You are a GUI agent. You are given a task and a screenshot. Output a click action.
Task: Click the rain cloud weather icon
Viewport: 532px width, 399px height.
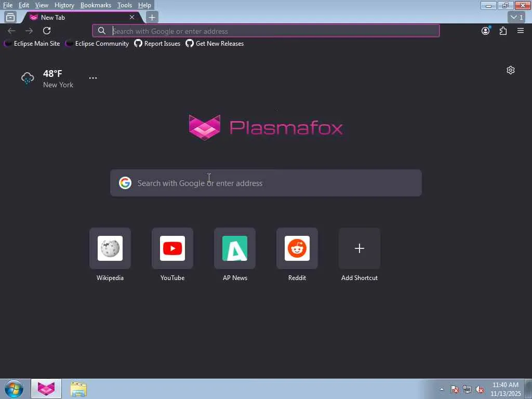tap(28, 78)
